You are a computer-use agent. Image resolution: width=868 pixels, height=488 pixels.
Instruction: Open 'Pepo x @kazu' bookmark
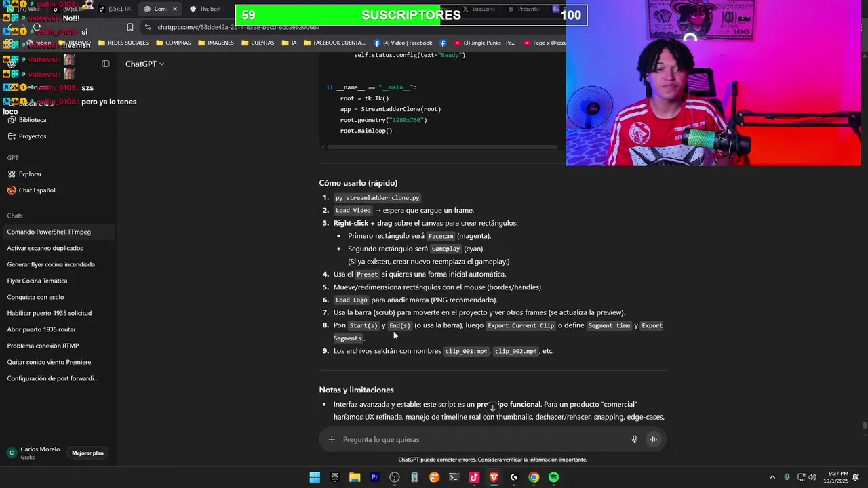pyautogui.click(x=543, y=43)
